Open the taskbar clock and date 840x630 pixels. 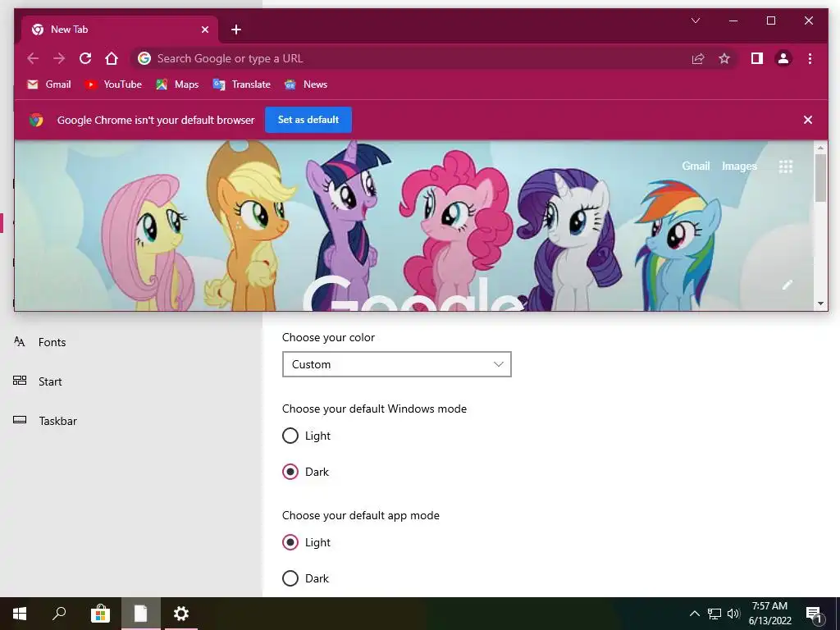click(x=769, y=614)
